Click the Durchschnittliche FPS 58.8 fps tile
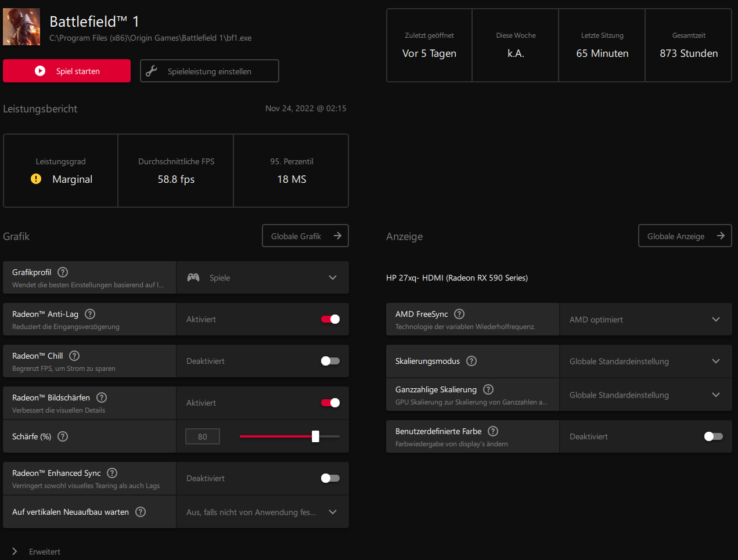 [176, 171]
